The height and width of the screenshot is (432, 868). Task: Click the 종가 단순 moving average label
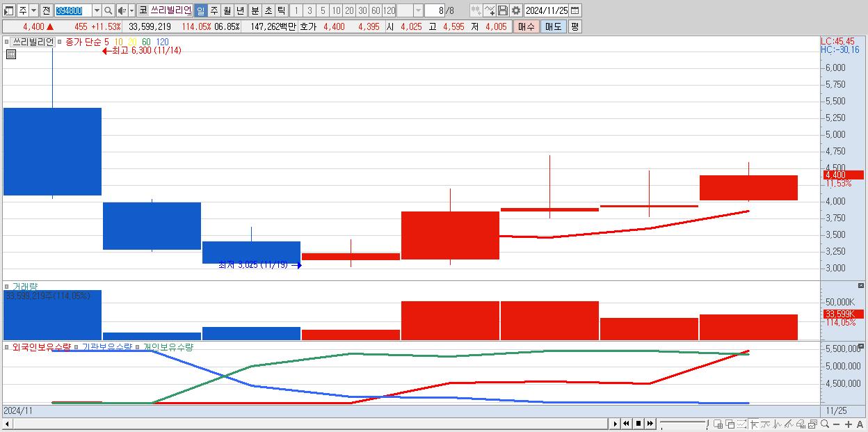click(83, 42)
